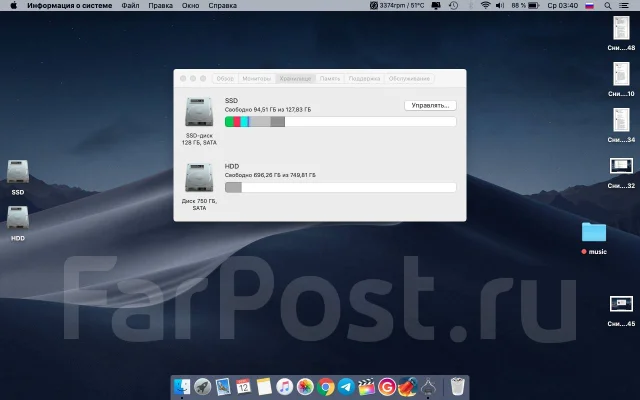The width and height of the screenshot is (640, 400).
Task: Select the desktop screenshot file Сни....45
Action: 621,304
